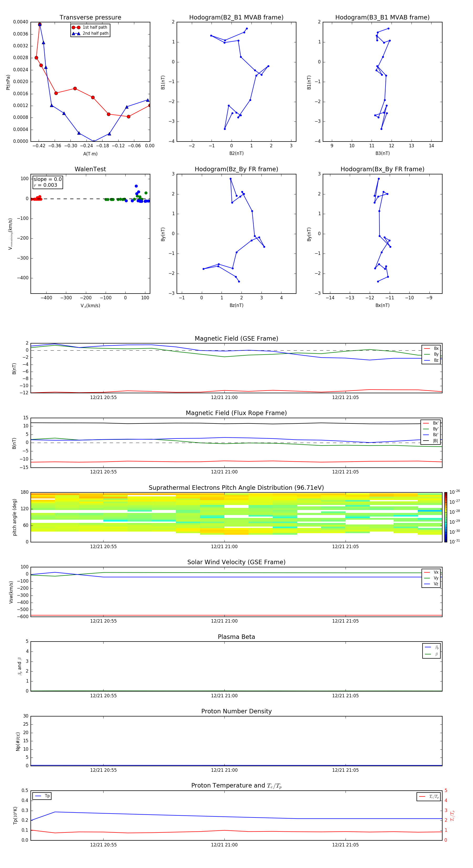473x868 pixels.
Task: Click the colorbar tick label "10^-31"
Action: coord(455,542)
